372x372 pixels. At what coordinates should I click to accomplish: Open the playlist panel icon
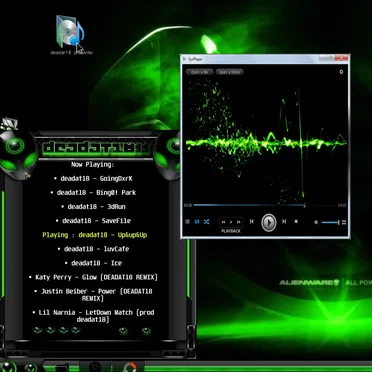point(187,222)
